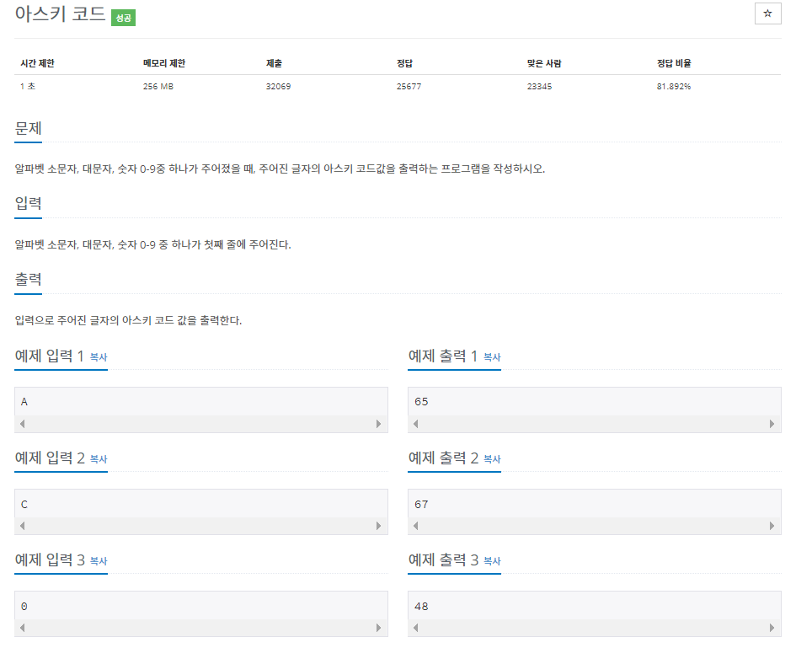Screen dimensions: 812x648
Task: Click left scroll arrow in example output 1 box
Action: pos(416,424)
